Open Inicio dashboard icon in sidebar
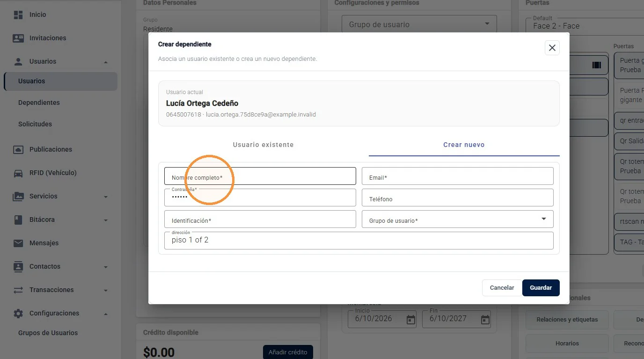The height and width of the screenshot is (359, 644). tap(18, 15)
